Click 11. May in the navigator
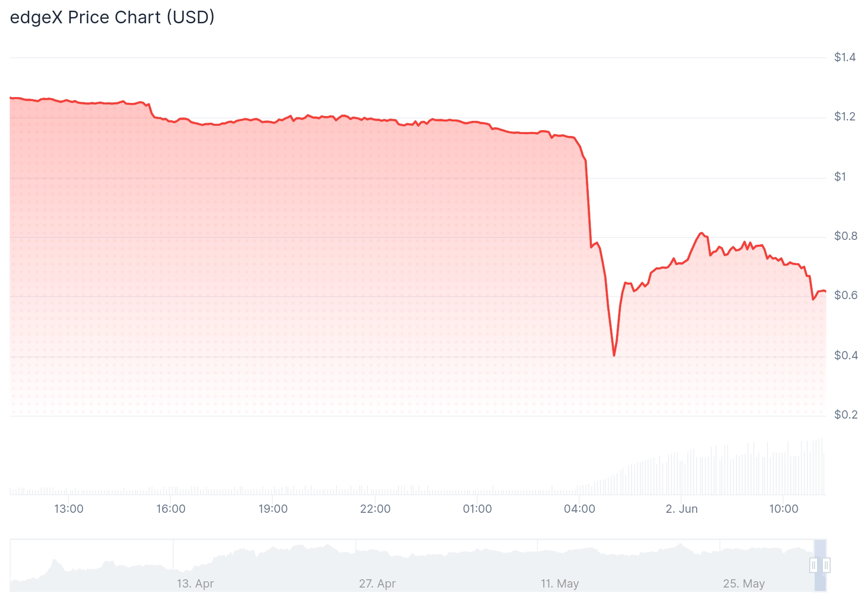This screenshot has width=868, height=606. [560, 584]
